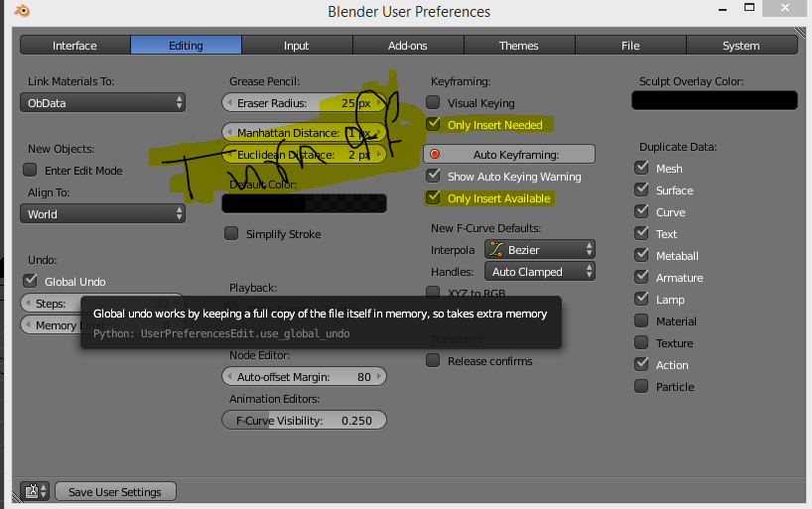
Task: Enable the Release confirms checkbox
Action: (x=433, y=360)
